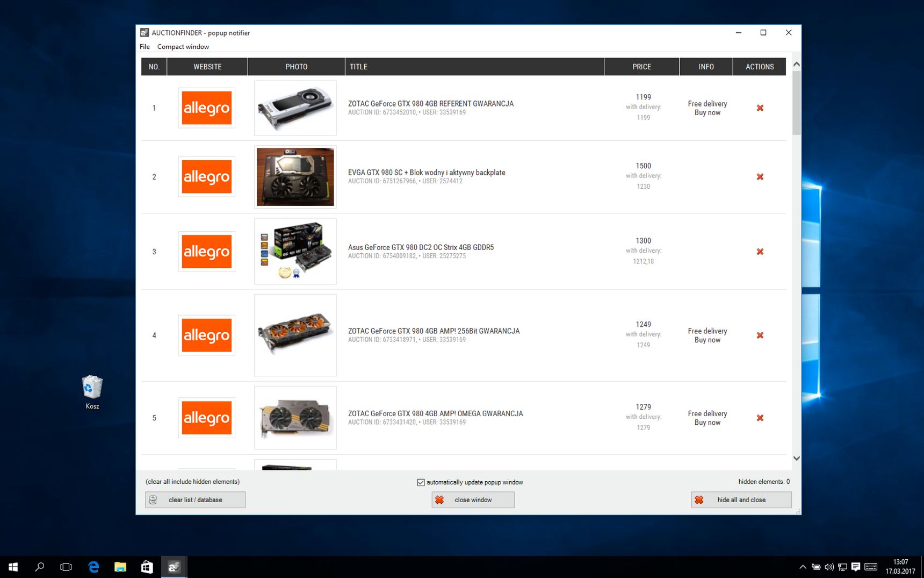Remove ZOTAC AMP! 256Bit row via red X
The height and width of the screenshot is (578, 924).
760,336
